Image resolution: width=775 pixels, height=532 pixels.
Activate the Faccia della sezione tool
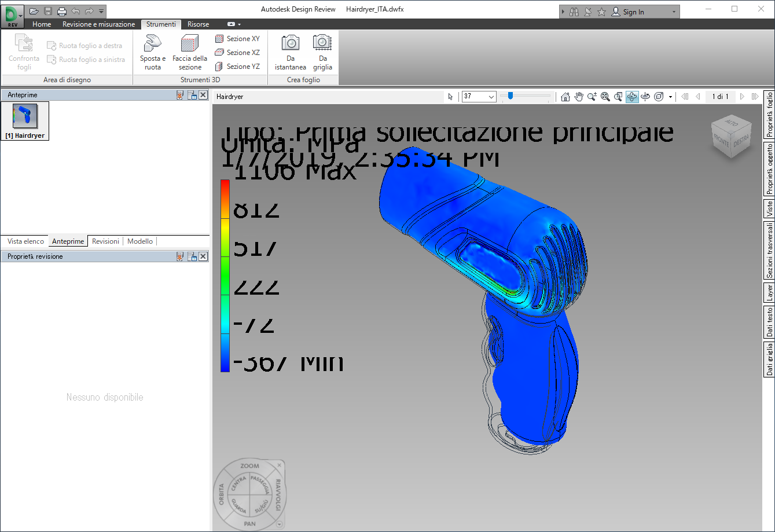tap(190, 52)
